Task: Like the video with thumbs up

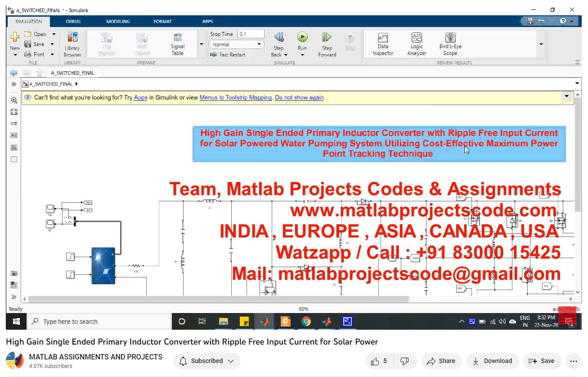Action: pyautogui.click(x=379, y=361)
